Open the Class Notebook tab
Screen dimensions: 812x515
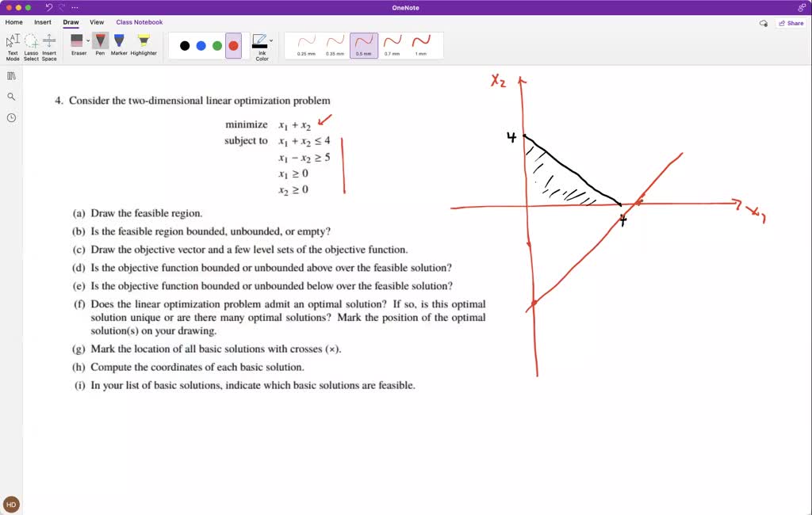point(140,22)
